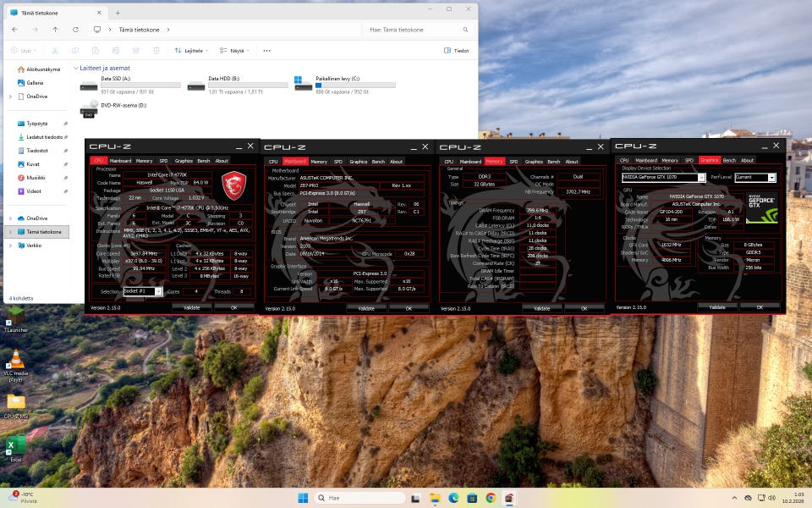Click Validate in the Memory-tab CPU-Z window
Screen dimensions: 812x508
coord(541,308)
